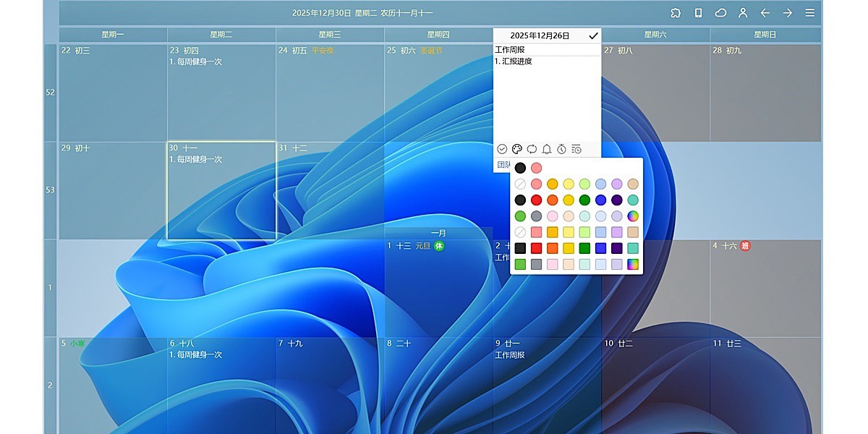Select the December 30 十一 day cell
868x434 pixels.
tap(221, 195)
